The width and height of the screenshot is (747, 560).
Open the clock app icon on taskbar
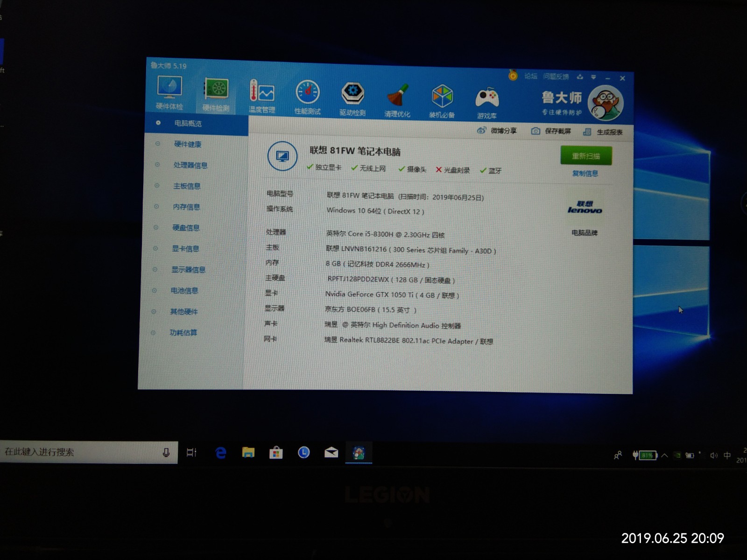tap(303, 452)
